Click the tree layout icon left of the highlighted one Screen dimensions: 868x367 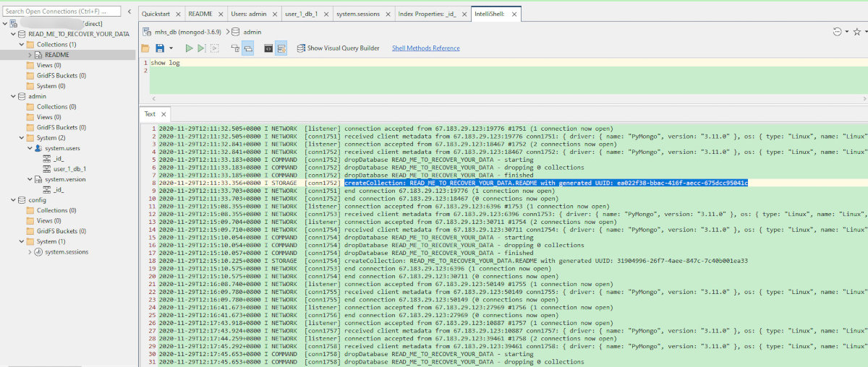click(235, 48)
